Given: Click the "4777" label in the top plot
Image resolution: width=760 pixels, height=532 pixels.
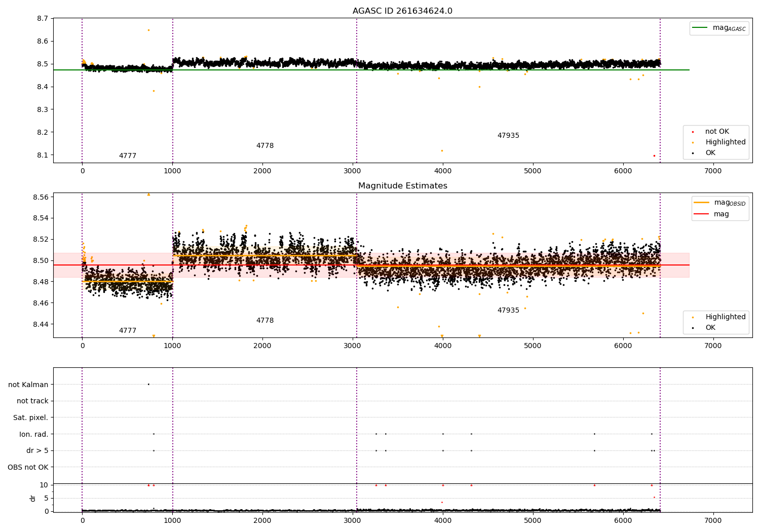Looking at the screenshot, I should [x=128, y=156].
